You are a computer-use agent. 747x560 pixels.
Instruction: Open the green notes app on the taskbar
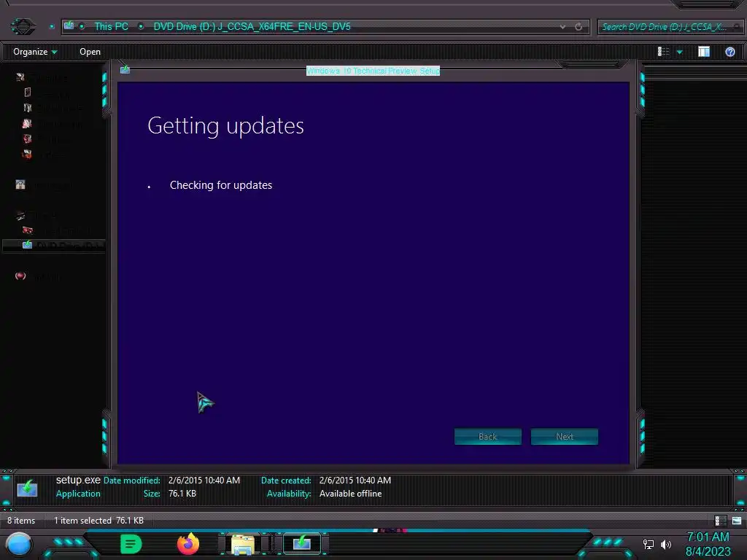point(131,544)
